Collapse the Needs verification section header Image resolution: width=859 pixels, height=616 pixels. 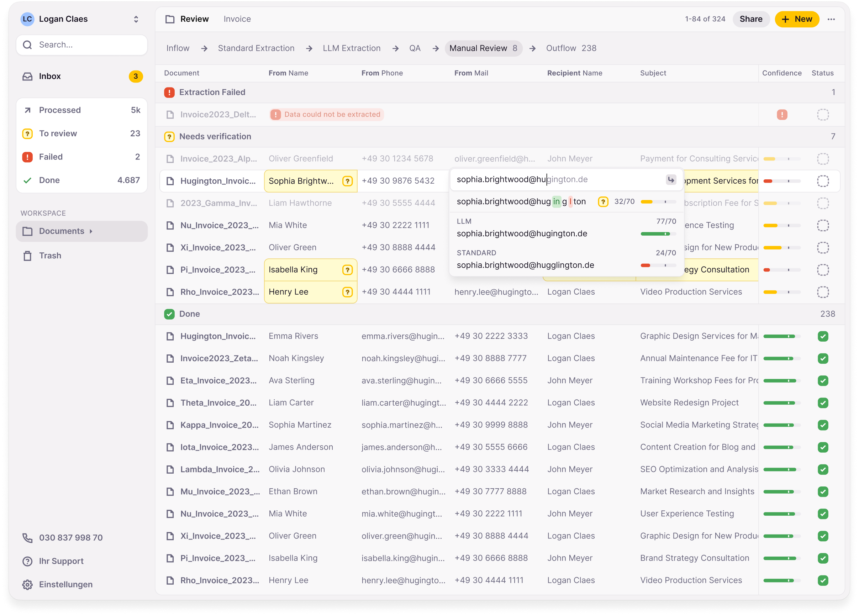[x=215, y=136]
